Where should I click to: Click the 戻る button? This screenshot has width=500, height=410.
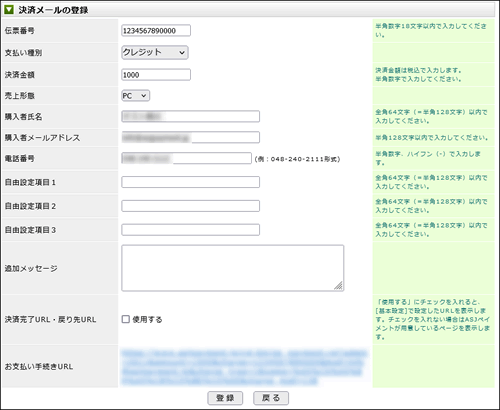click(x=271, y=398)
